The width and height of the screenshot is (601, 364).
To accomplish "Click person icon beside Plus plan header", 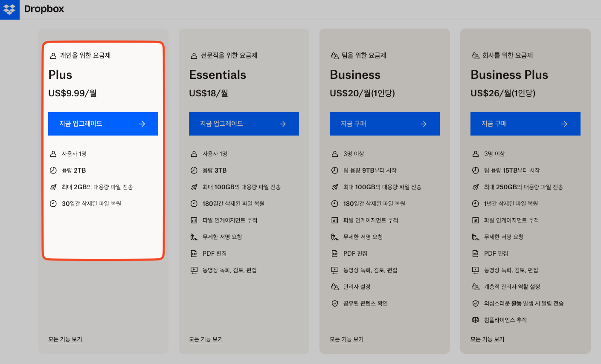I will (x=53, y=56).
